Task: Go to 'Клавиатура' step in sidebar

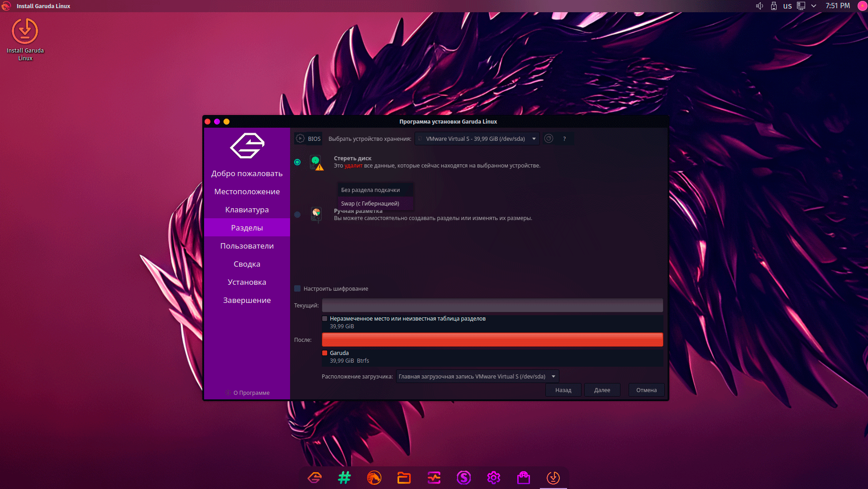Action: click(x=247, y=210)
